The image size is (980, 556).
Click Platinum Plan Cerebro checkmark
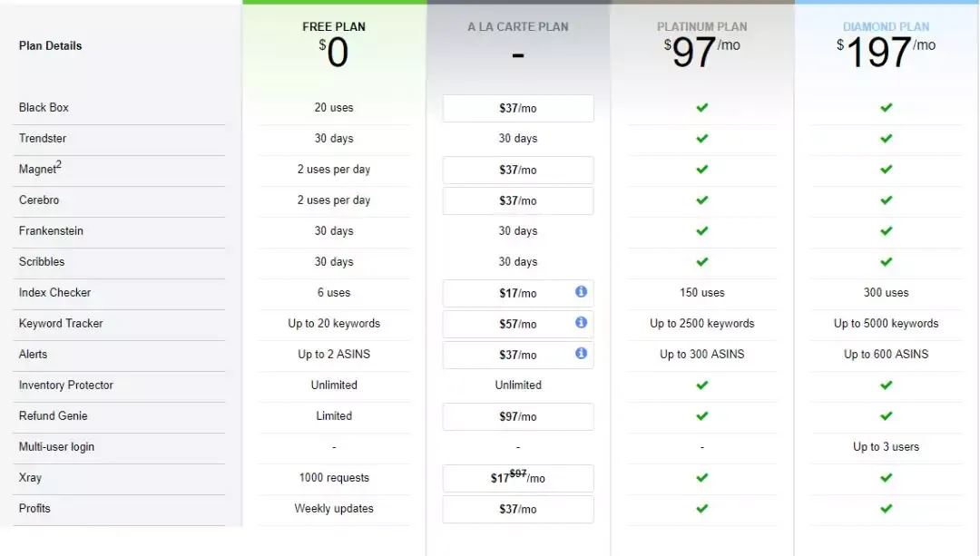[701, 200]
